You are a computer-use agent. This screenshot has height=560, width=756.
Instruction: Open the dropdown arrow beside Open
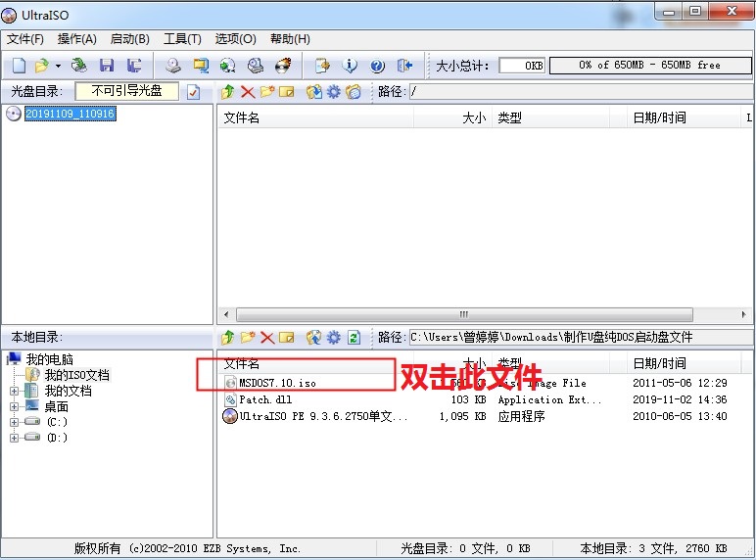click(x=58, y=66)
